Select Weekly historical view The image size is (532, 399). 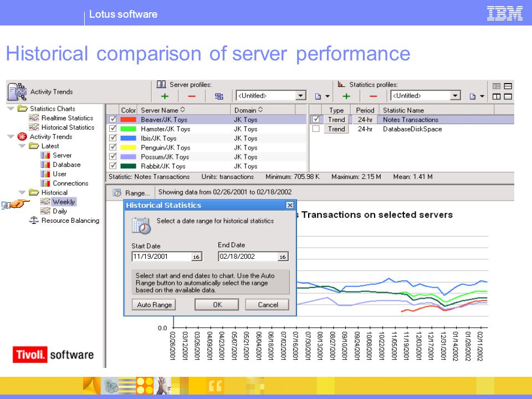63,202
